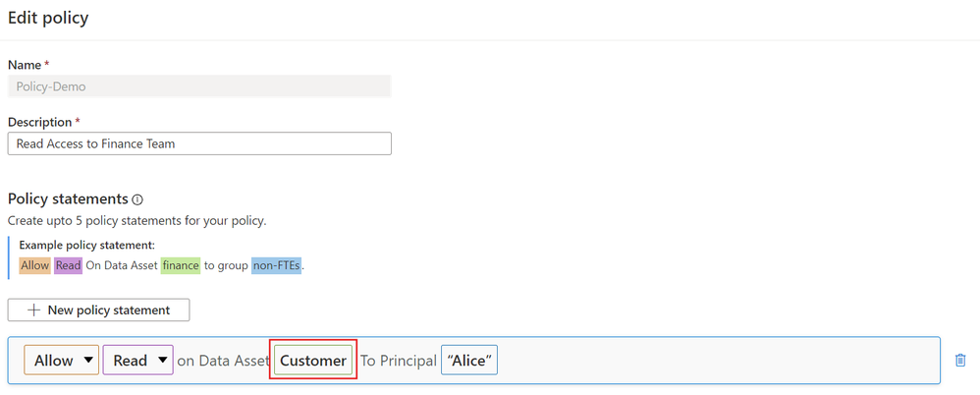Click the disabled Name field Policy-Demo
980x395 pixels.
pos(198,86)
